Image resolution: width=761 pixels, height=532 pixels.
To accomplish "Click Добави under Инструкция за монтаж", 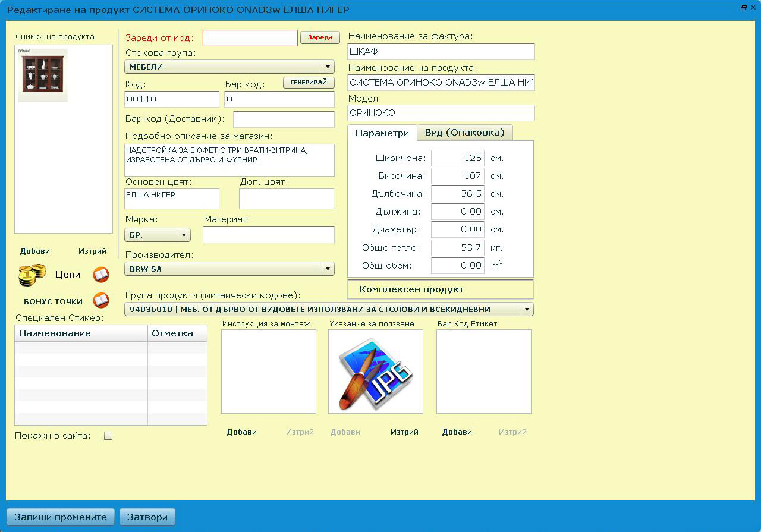I will [242, 432].
